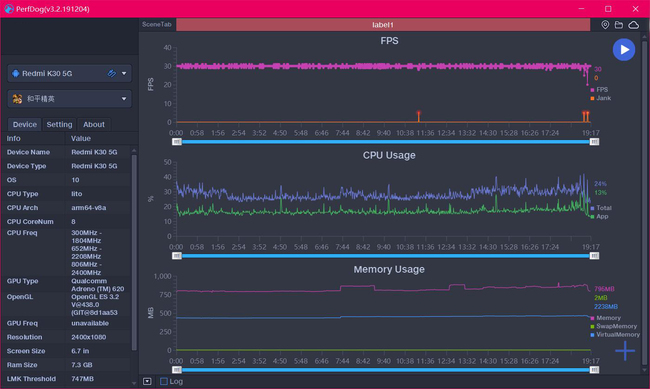Click the 796MB memory value label
Image resolution: width=650 pixels, height=389 pixels.
pos(604,289)
